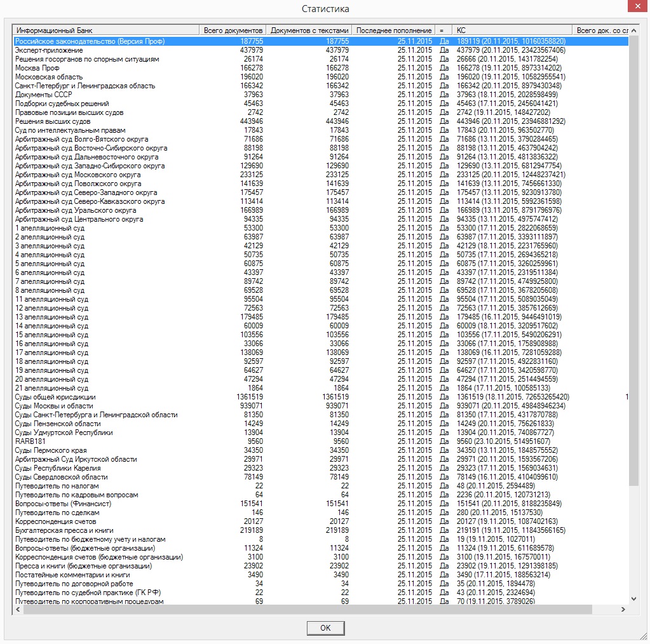Click horizontal scrollbar left arrow
Viewport: 650px width, 644px height.
coord(18,610)
